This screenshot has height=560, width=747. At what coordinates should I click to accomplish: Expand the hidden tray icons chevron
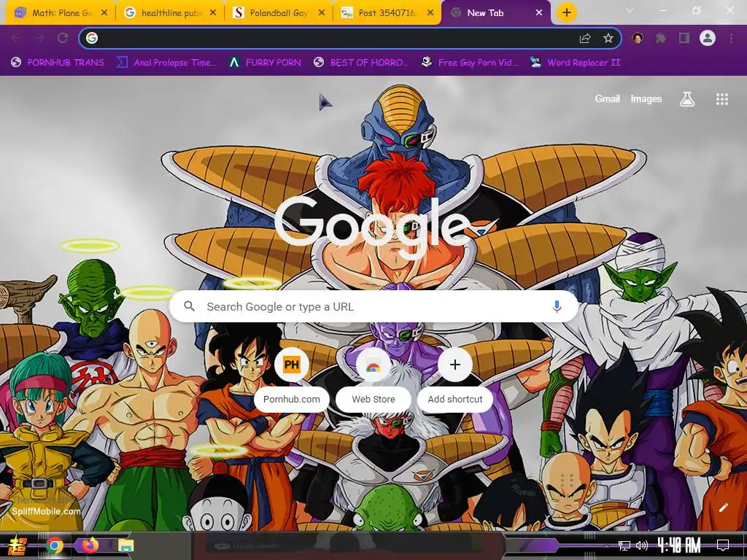[606, 545]
